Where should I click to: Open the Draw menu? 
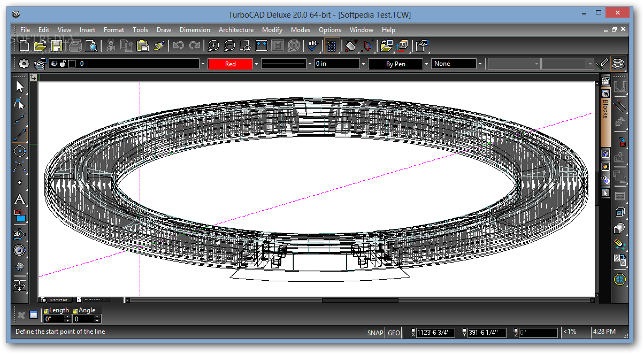coord(164,30)
